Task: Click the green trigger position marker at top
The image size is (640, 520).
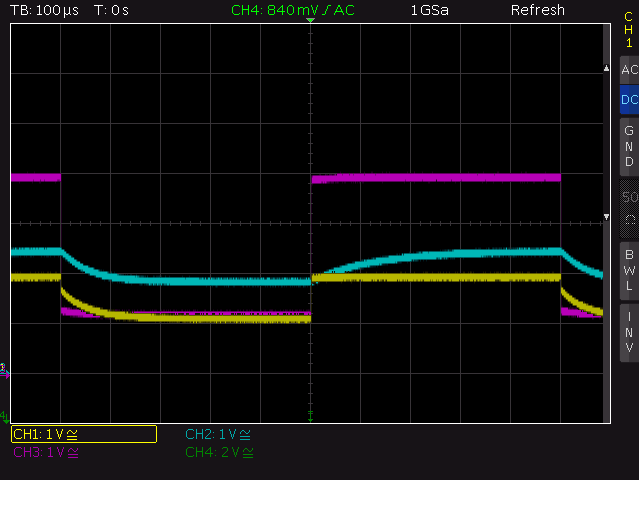Action: (310, 20)
